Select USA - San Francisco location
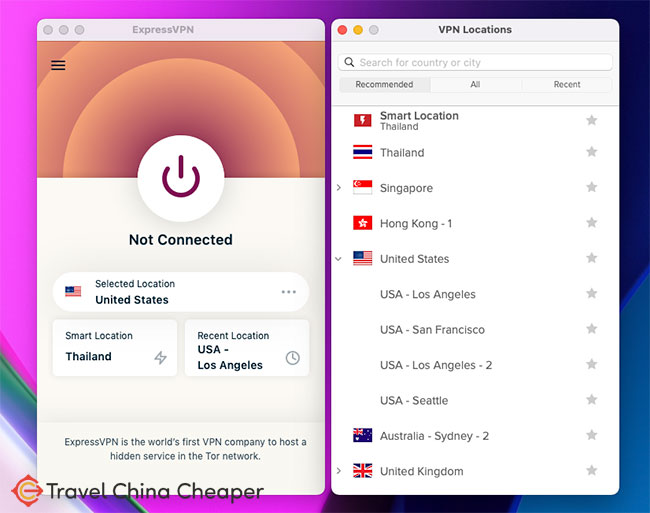This screenshot has width=650, height=513. [x=475, y=329]
